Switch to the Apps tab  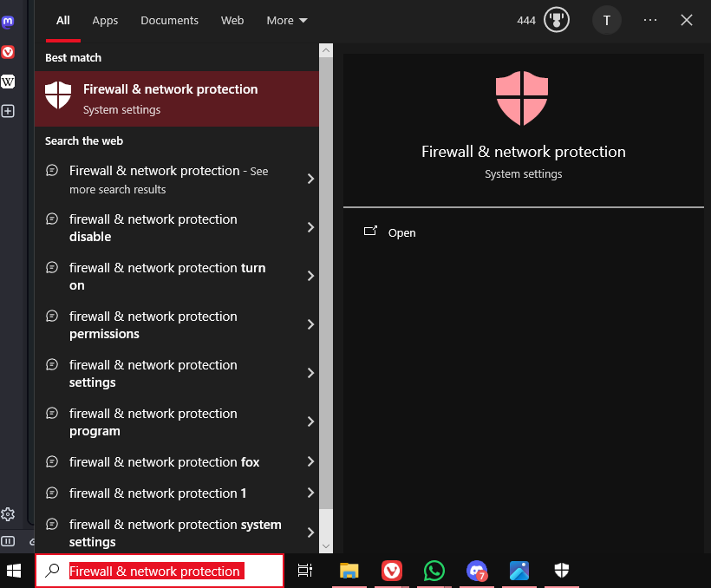pos(105,20)
